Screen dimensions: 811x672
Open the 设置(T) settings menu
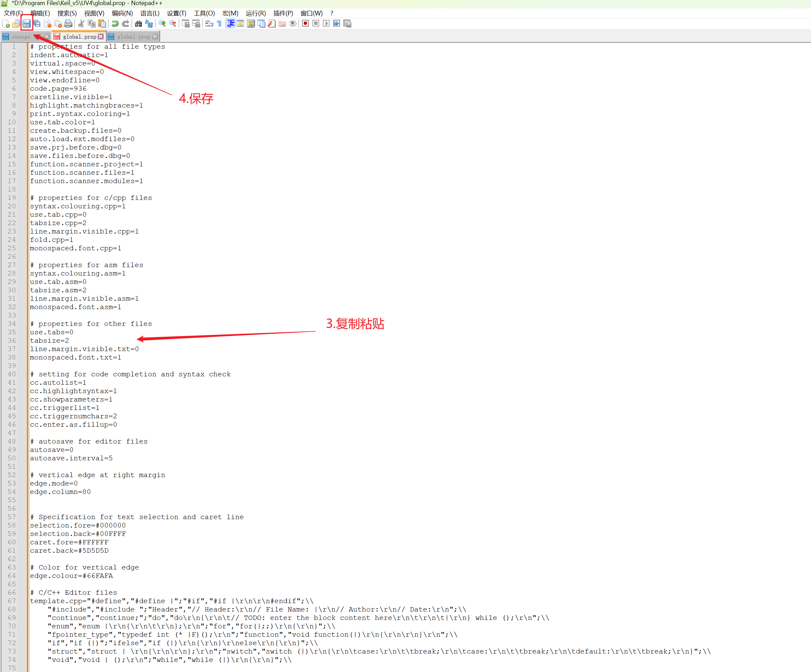click(x=176, y=13)
